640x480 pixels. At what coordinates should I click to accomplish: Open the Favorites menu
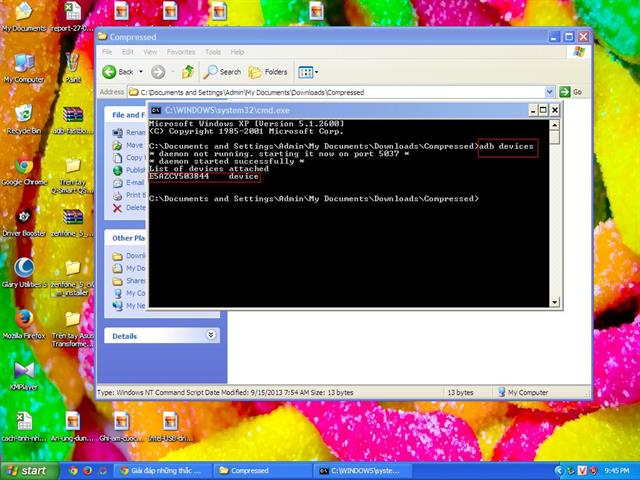(x=180, y=52)
